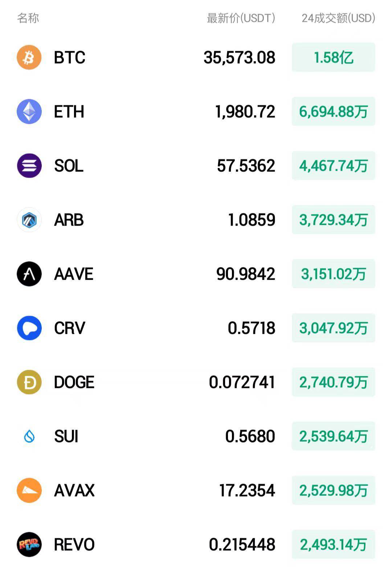
Task: Open the AAVE coin name label
Action: click(74, 274)
